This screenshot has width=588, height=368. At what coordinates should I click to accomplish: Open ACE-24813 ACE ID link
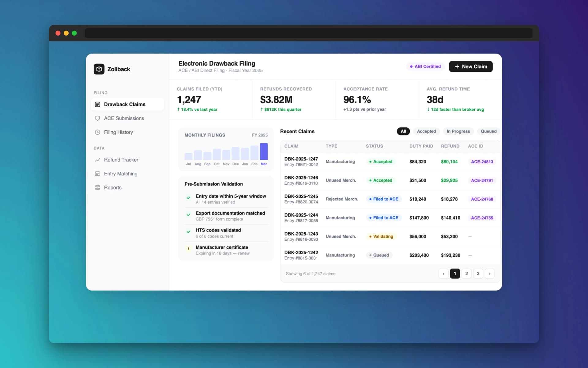[x=482, y=162]
